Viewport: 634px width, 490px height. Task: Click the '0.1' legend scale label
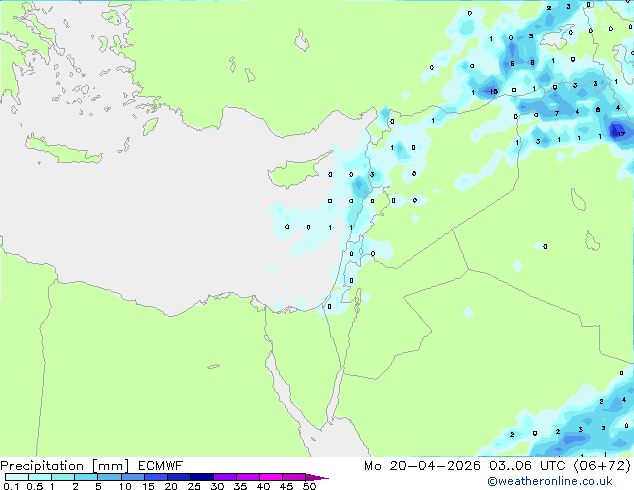10,486
